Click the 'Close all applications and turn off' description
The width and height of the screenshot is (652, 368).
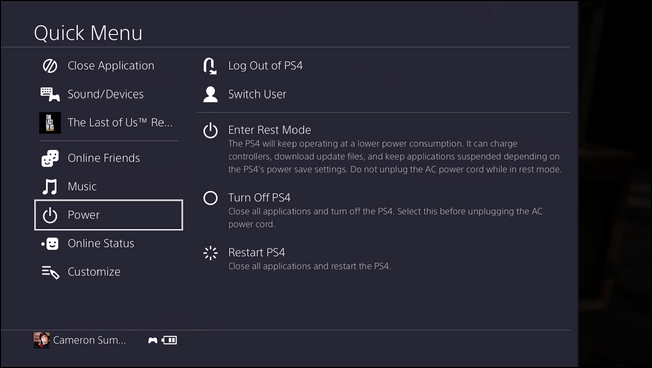385,218
